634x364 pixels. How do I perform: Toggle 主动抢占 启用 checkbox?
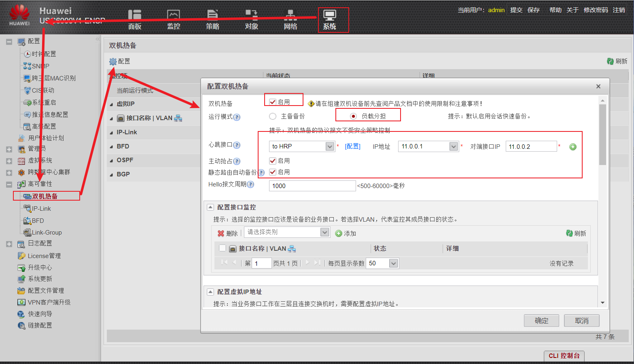(x=273, y=161)
